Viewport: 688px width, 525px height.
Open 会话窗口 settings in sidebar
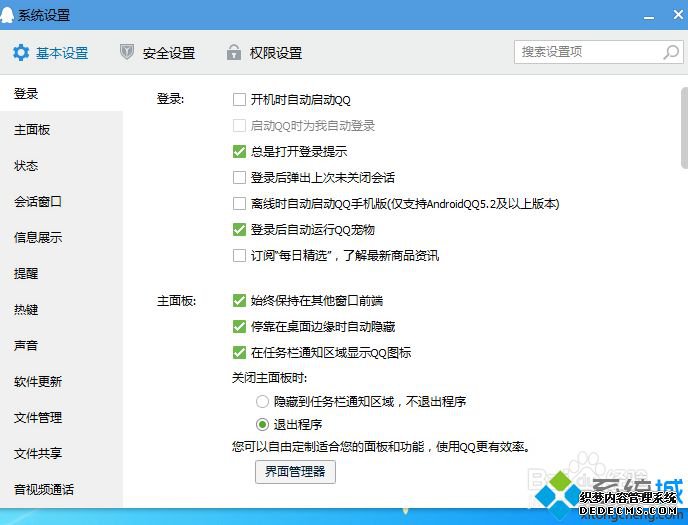click(x=61, y=201)
